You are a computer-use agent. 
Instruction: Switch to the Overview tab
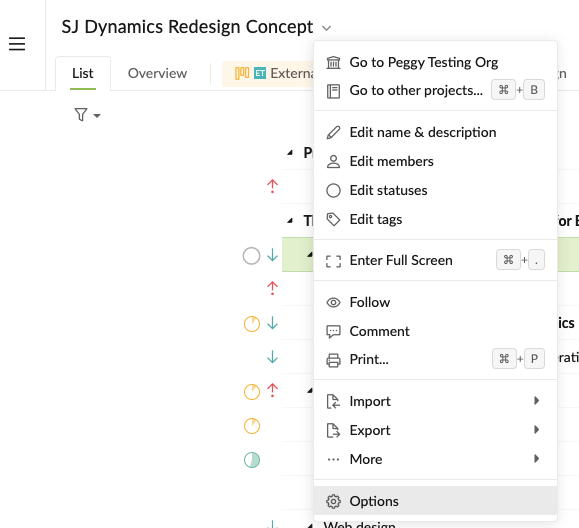157,73
